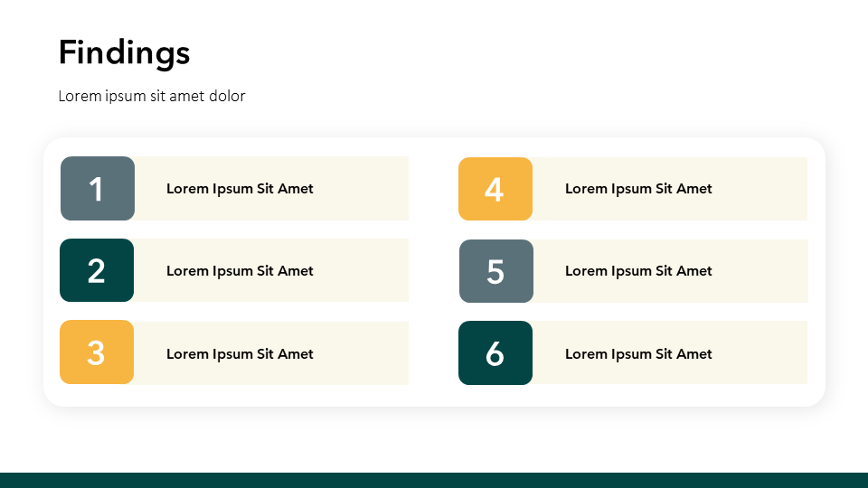Screen dimensions: 868x488
Task: Select the Findings title text
Action: click(124, 52)
